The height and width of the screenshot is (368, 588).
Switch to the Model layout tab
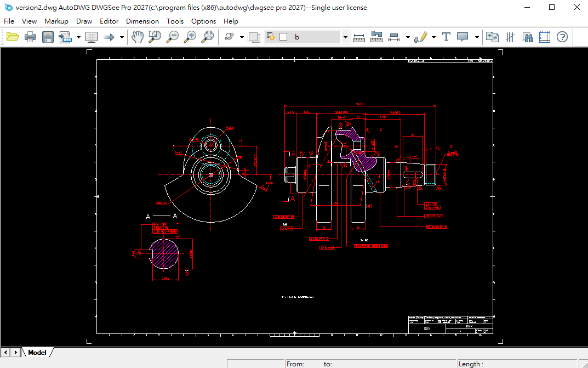(x=37, y=352)
